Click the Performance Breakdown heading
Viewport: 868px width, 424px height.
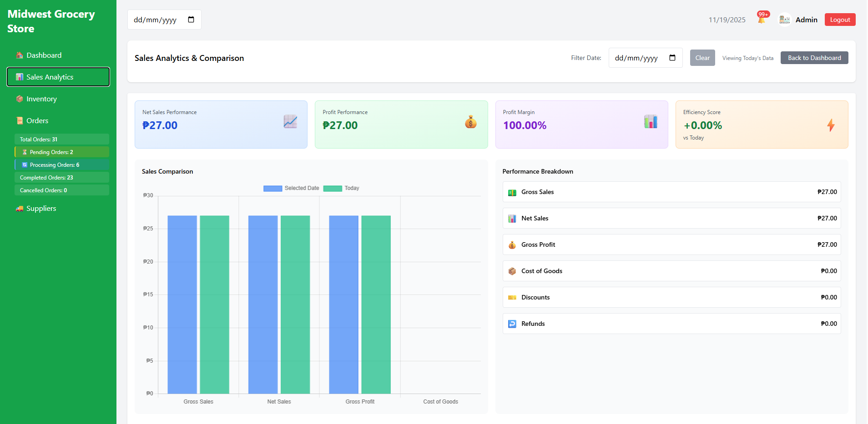[x=538, y=171]
